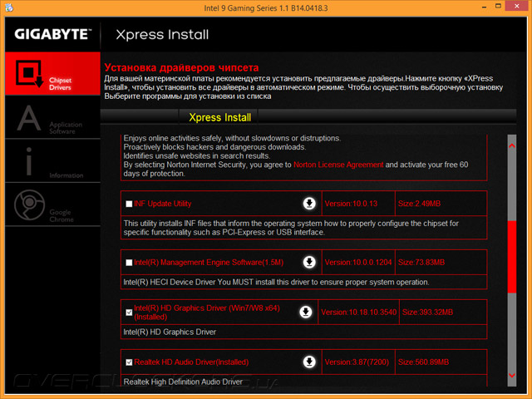Click Realtek HD Audio Driver(Installed) title
This screenshot has width=532, height=399.
pos(191,362)
